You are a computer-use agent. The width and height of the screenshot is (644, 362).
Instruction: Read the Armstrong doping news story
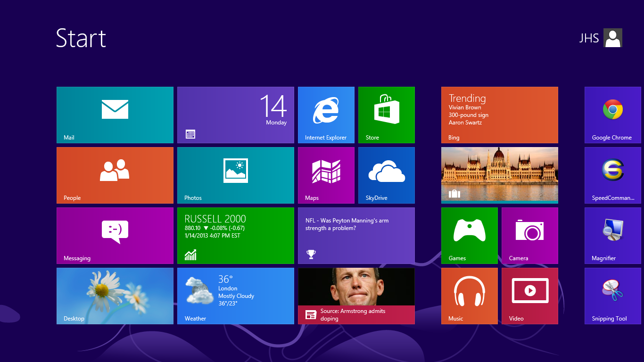coord(356,296)
